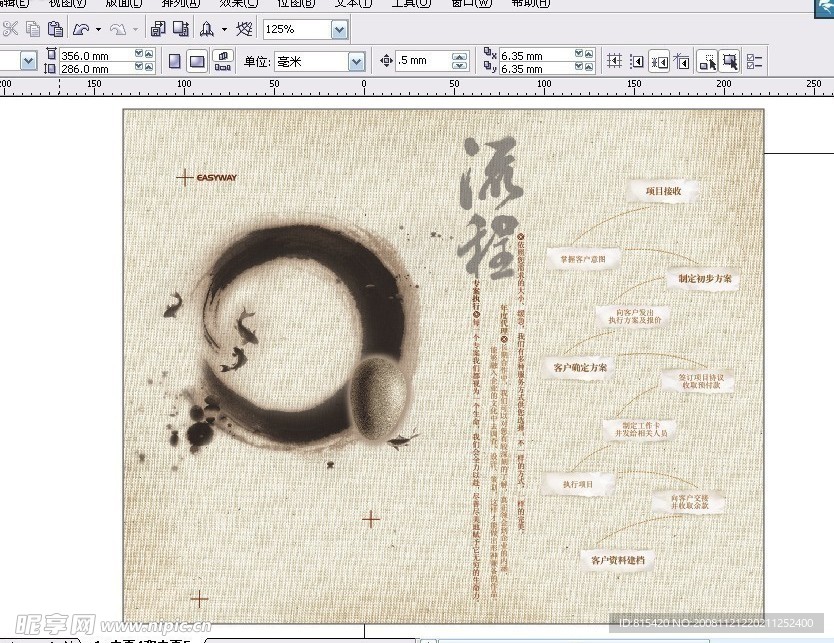Click the Import icon in toolbar

(x=158, y=30)
